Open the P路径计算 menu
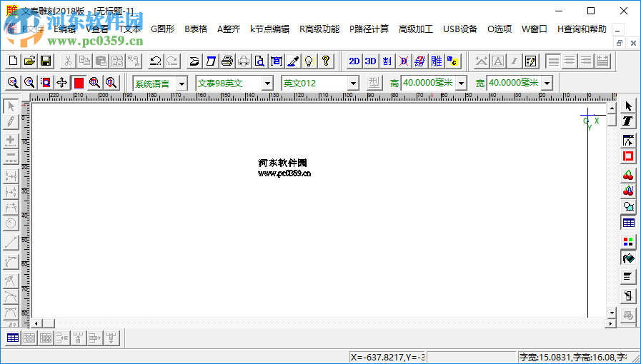Screen dimensions: 641x364 (369, 29)
